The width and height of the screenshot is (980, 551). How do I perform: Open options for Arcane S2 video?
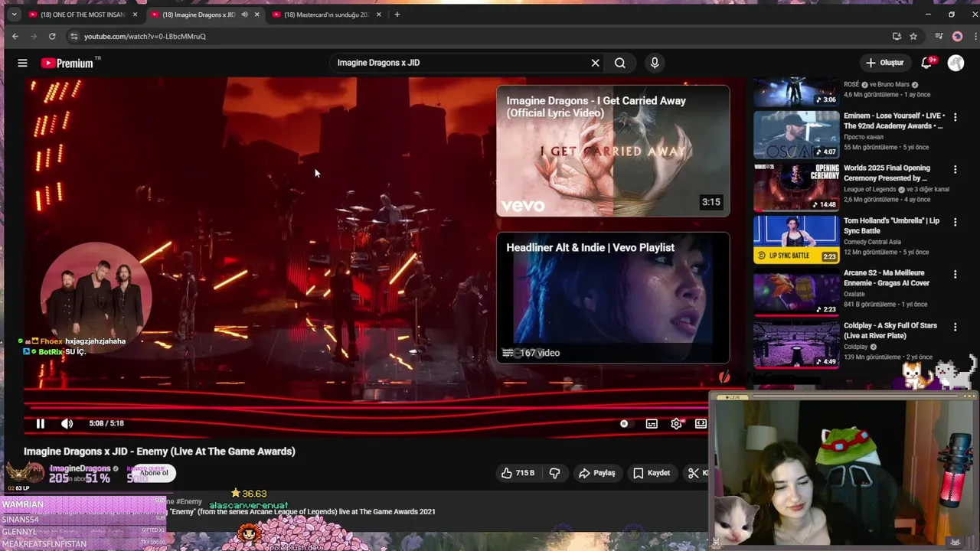click(x=955, y=274)
